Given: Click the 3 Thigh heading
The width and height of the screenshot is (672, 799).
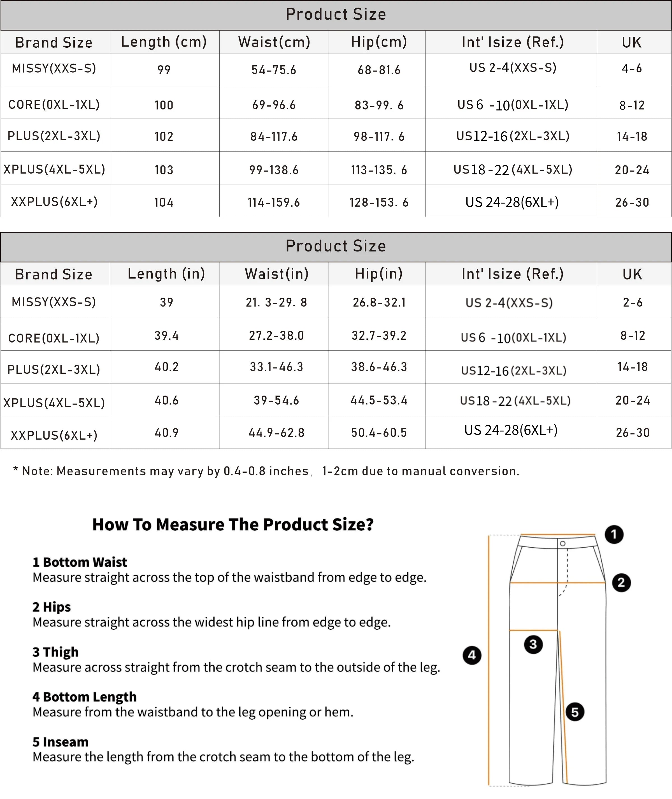Looking at the screenshot, I should [x=55, y=652].
